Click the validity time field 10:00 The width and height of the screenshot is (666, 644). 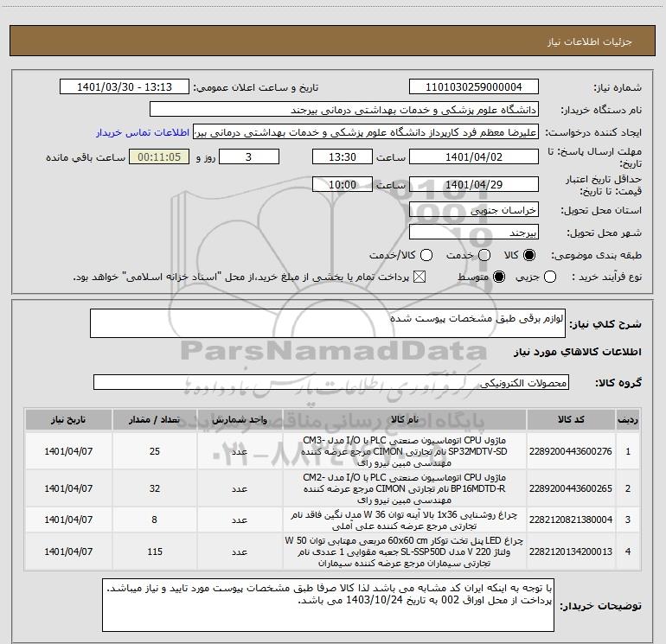343,184
